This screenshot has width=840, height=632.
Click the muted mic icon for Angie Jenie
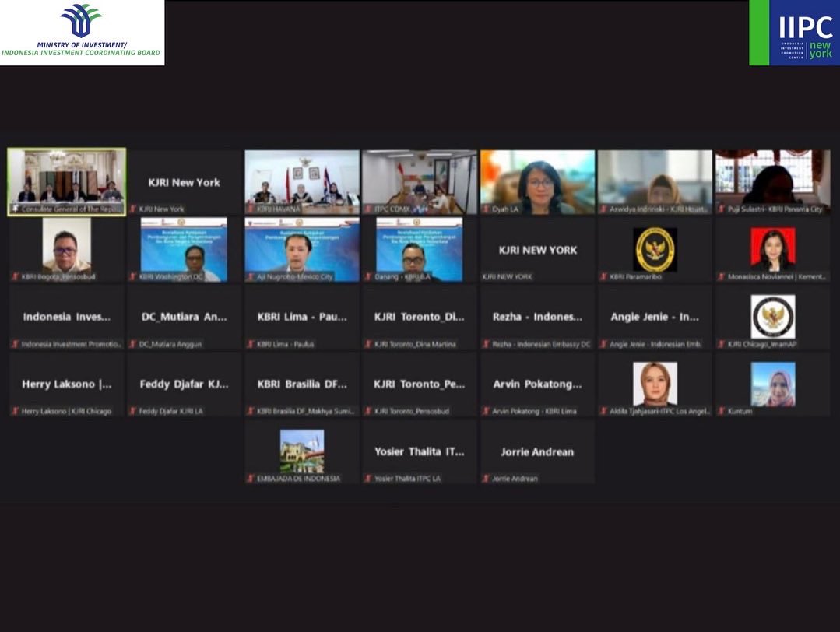pos(603,344)
